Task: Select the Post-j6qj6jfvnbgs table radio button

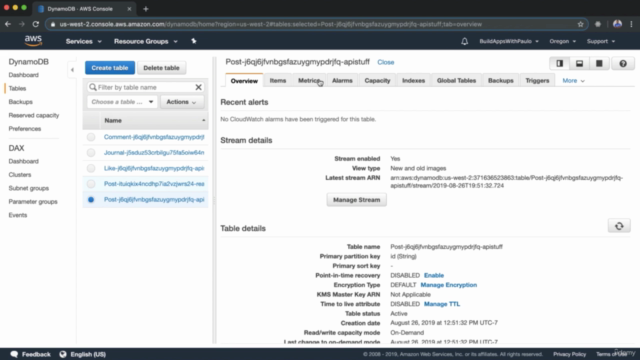Action: 91,200
